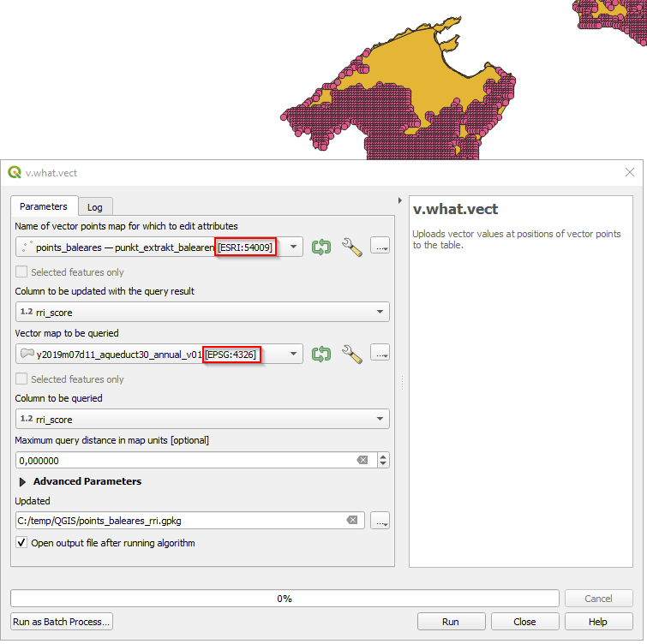Clear the Updated output file path
This screenshot has height=644, width=647.
[352, 520]
